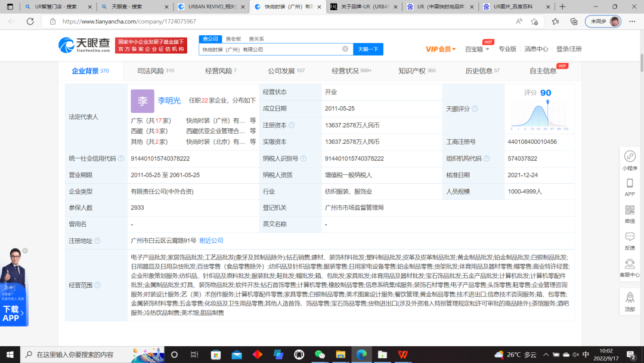Switch to the 经营状况 tab

(x=352, y=70)
